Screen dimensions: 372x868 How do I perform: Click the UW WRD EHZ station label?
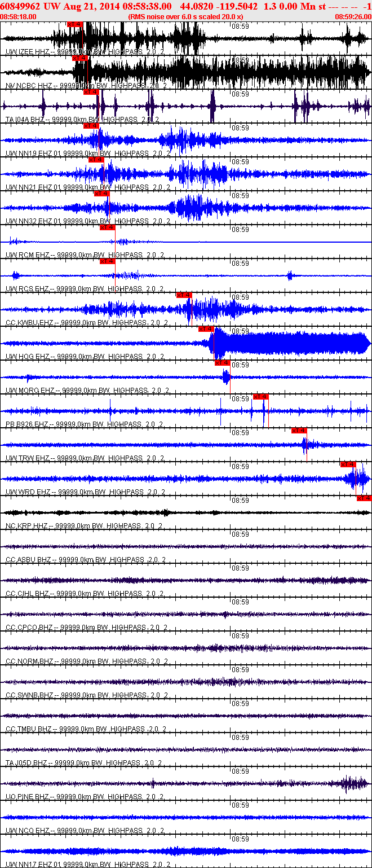click(85, 492)
